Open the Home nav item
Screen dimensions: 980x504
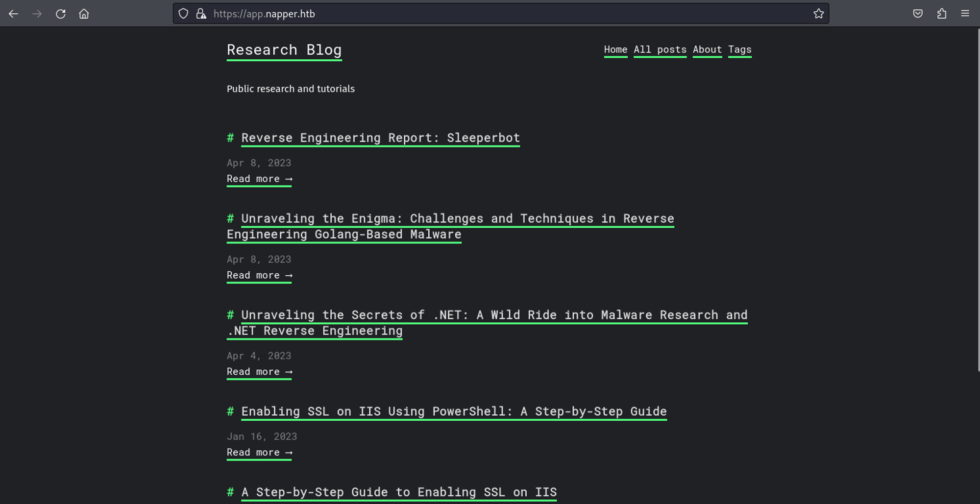coord(615,49)
